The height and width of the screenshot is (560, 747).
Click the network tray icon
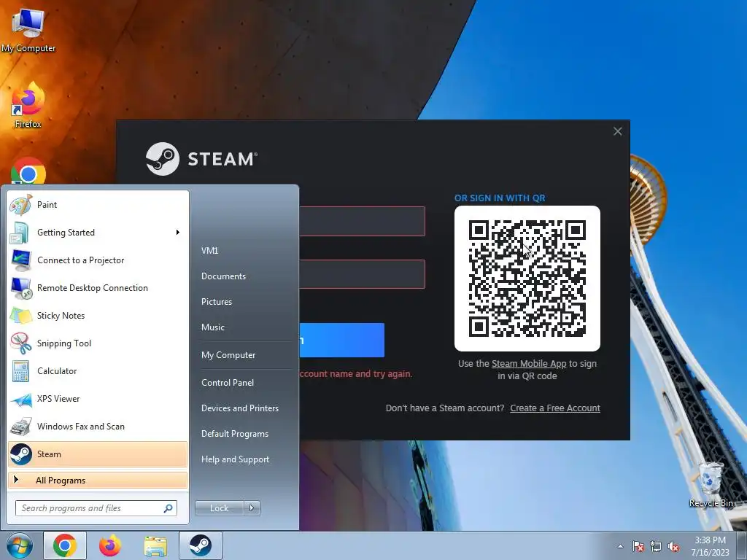point(656,546)
